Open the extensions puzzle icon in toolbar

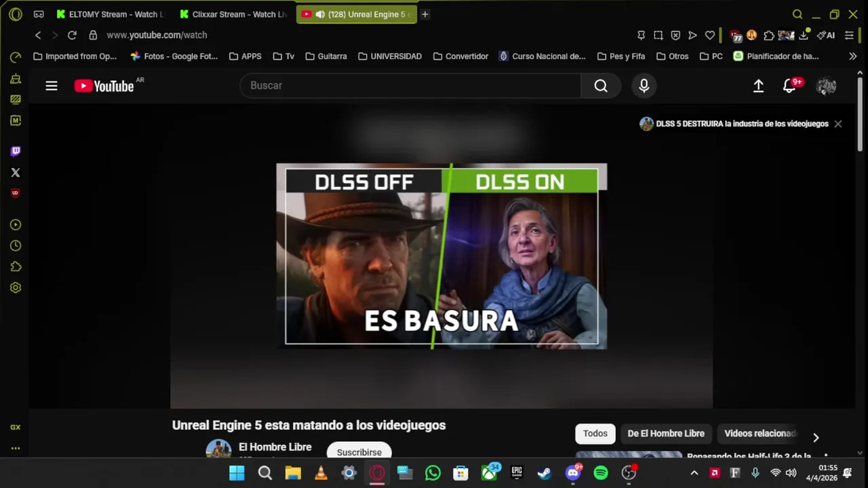(x=769, y=35)
